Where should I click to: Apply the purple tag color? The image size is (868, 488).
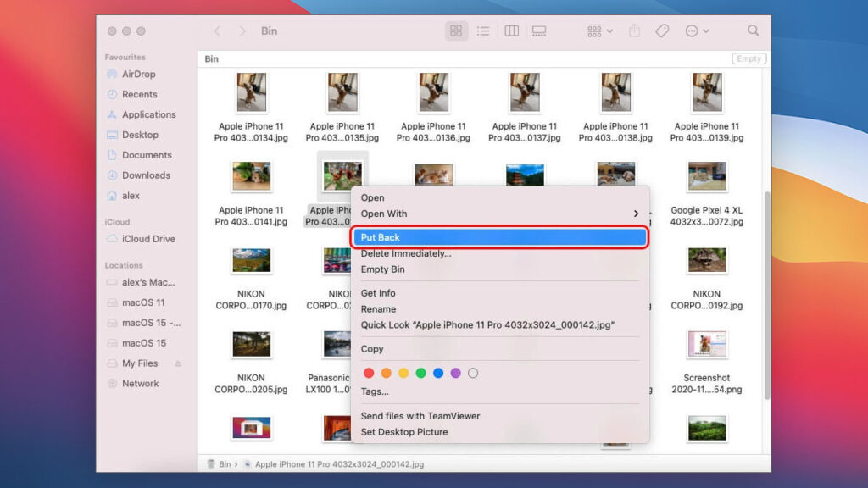coord(455,374)
